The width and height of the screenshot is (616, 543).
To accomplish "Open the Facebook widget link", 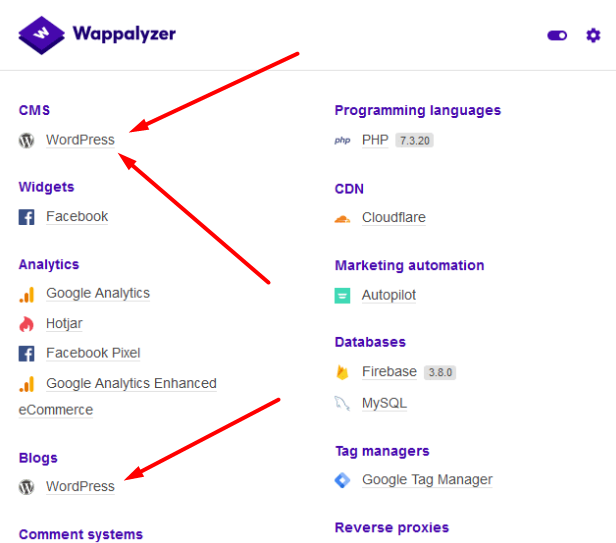I will click(x=77, y=216).
